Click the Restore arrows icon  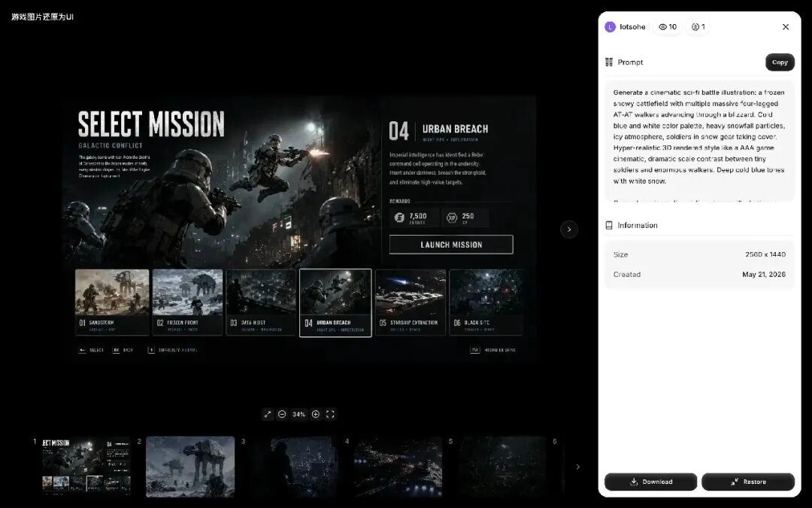coord(735,482)
